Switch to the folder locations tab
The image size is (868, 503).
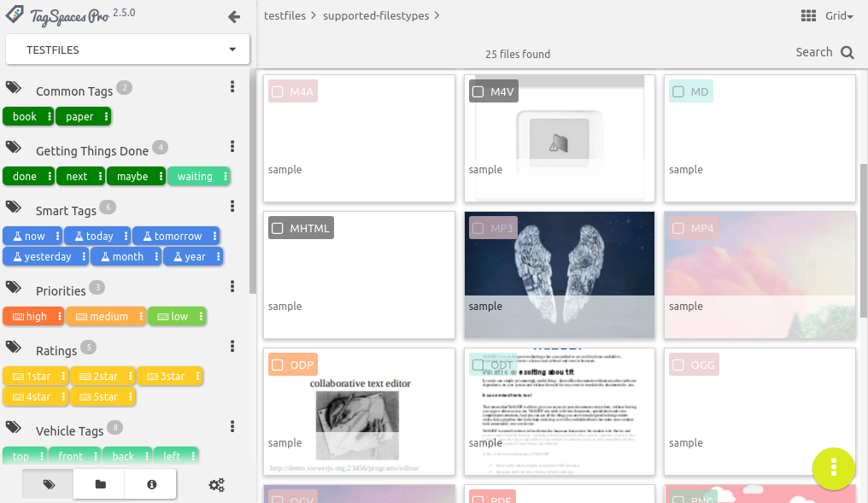pyautogui.click(x=100, y=484)
